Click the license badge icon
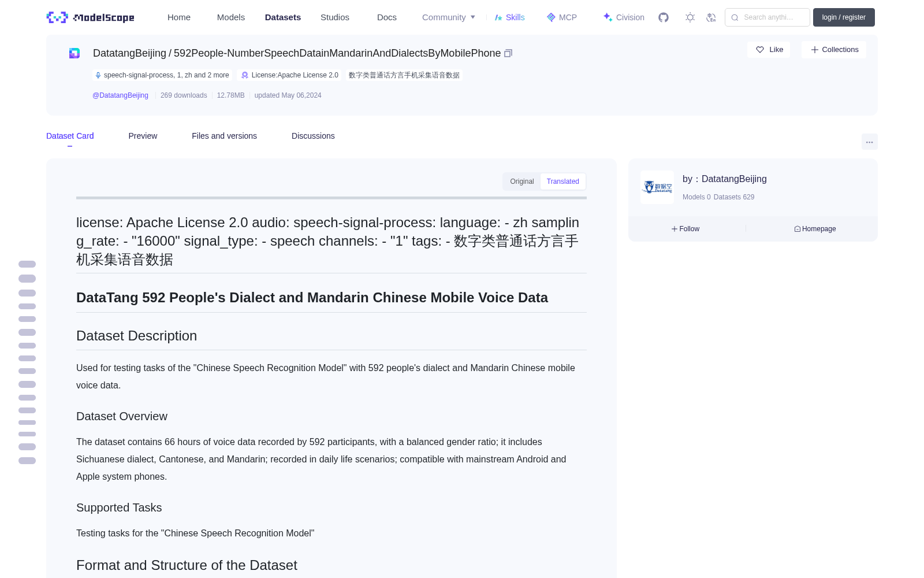924x578 pixels. point(245,75)
